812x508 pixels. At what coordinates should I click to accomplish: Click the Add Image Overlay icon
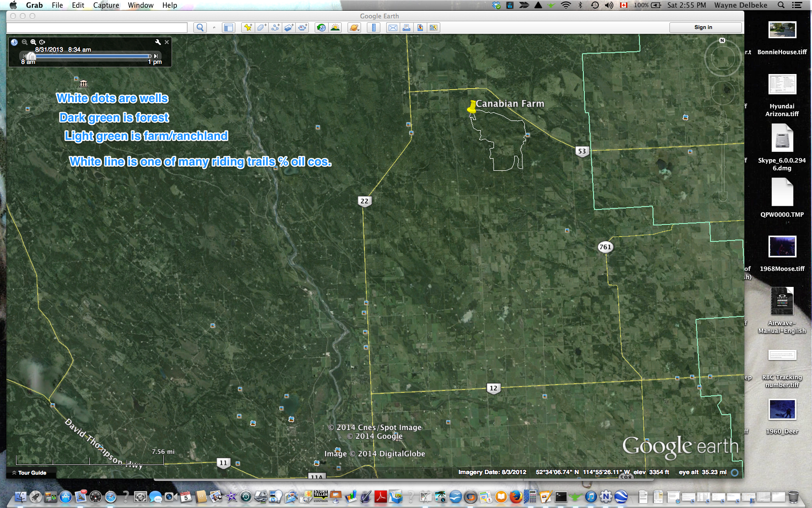[x=289, y=28]
